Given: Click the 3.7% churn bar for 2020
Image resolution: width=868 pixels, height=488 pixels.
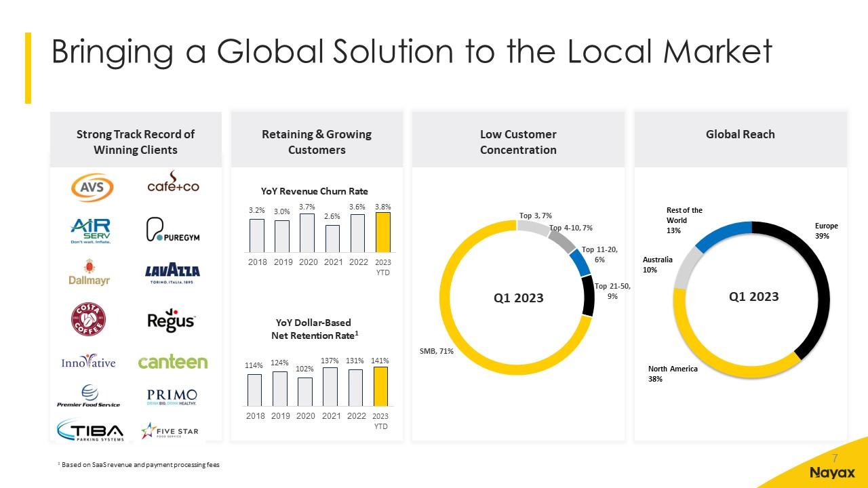Looking at the screenshot, I should (x=307, y=232).
